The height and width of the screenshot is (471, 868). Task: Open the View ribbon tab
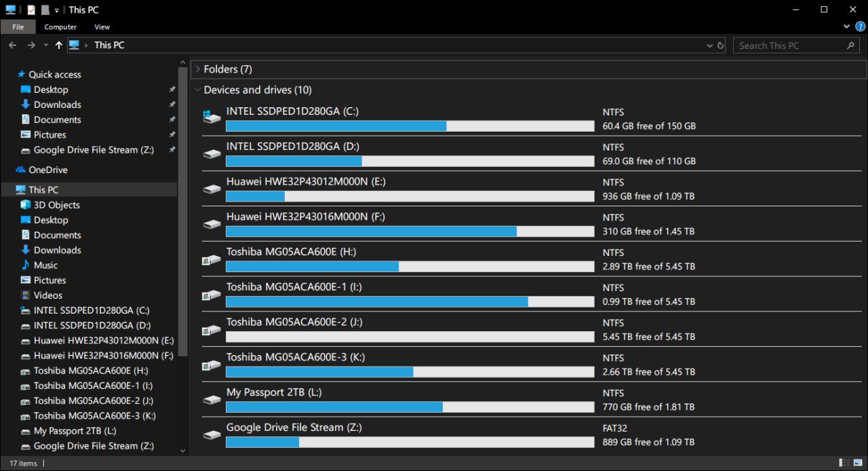pos(102,27)
